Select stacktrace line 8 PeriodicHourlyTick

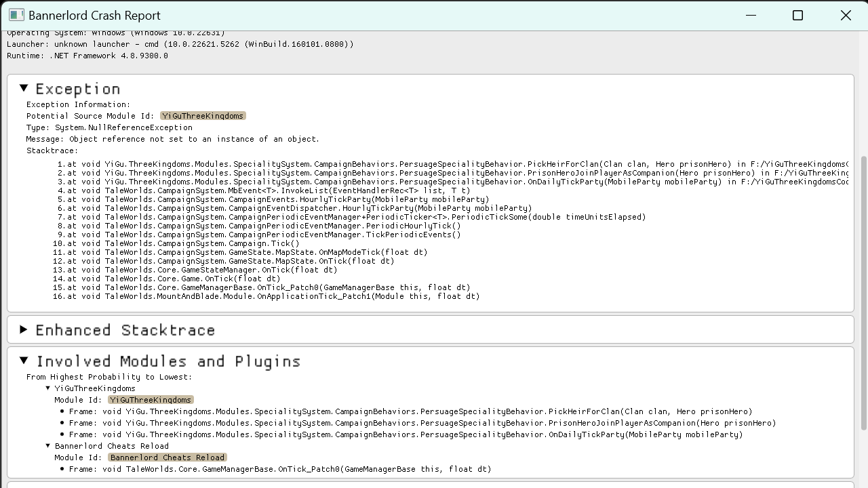pos(259,226)
